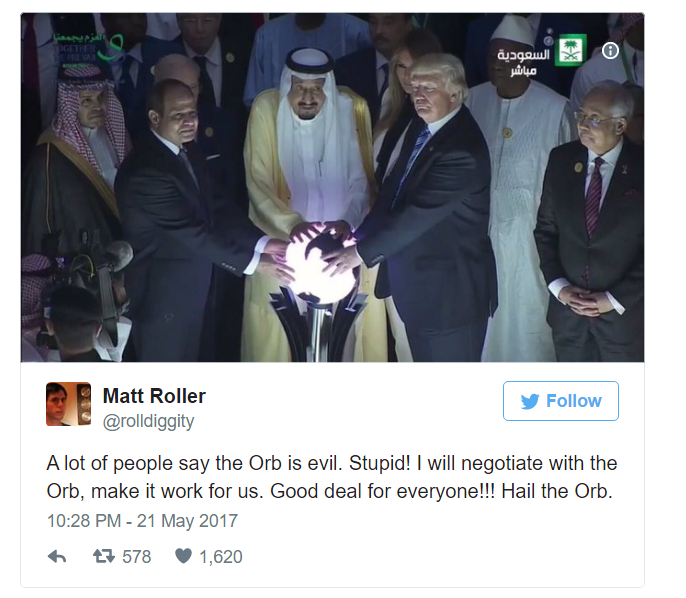Click the info icon on the photo
Viewport: 686px width, 598px height.
tap(610, 51)
